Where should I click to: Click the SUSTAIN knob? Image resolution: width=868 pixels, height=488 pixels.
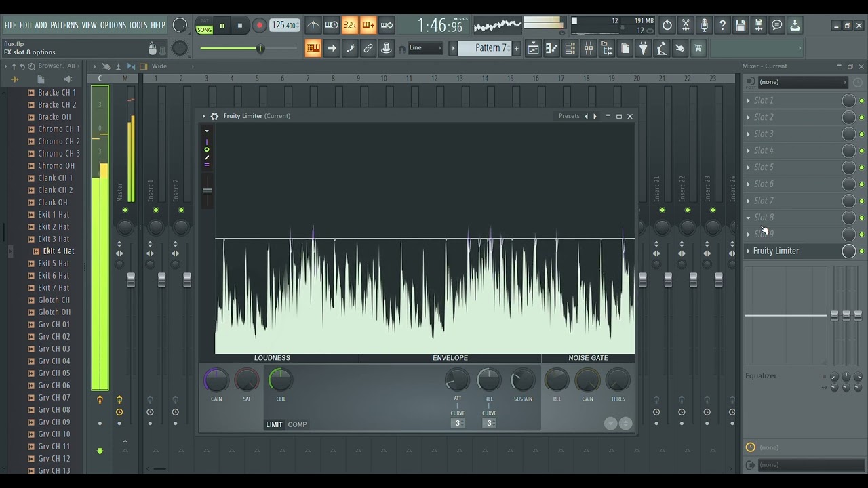(523, 380)
